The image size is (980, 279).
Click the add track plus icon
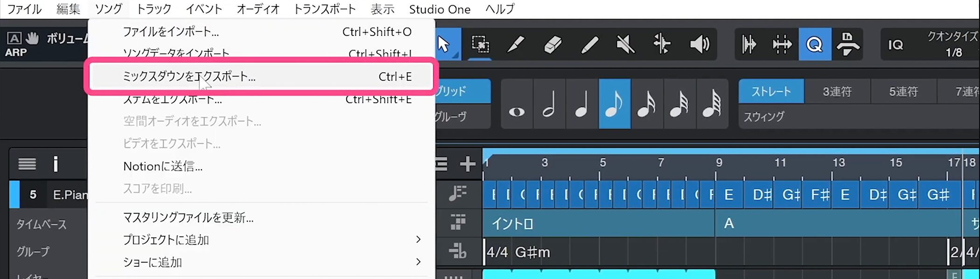point(467,164)
